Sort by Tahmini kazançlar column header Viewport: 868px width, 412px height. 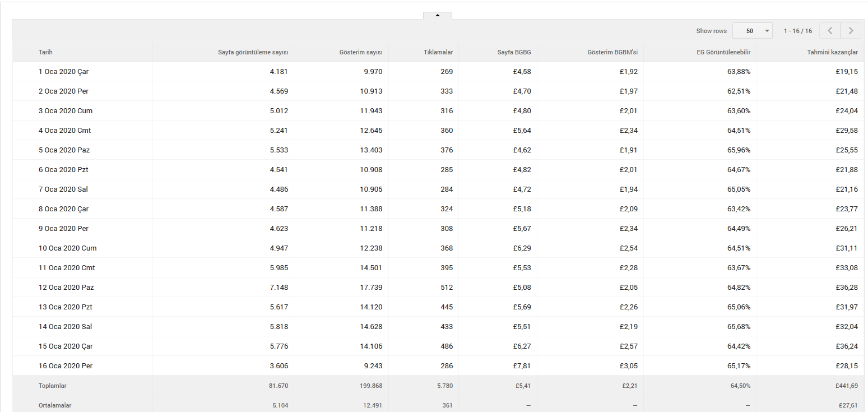click(x=833, y=52)
